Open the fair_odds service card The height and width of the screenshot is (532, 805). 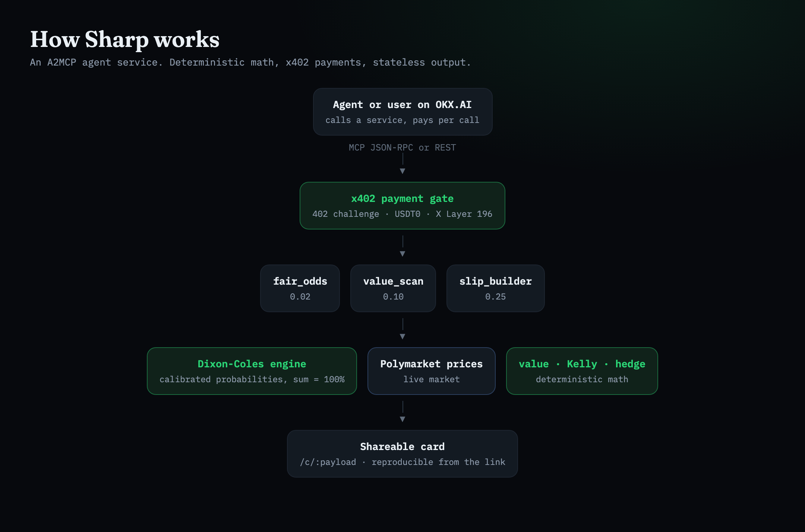coord(300,288)
